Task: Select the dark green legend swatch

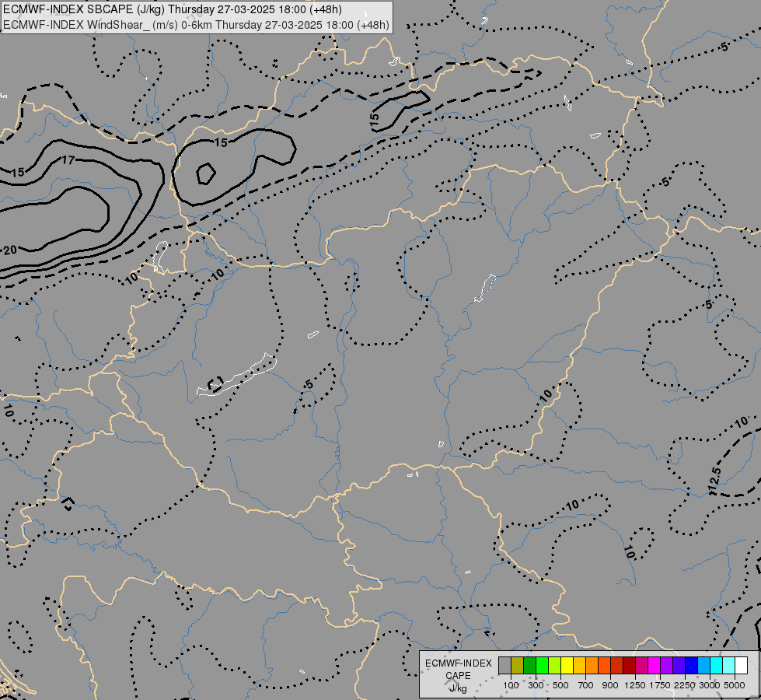Action: (x=530, y=666)
